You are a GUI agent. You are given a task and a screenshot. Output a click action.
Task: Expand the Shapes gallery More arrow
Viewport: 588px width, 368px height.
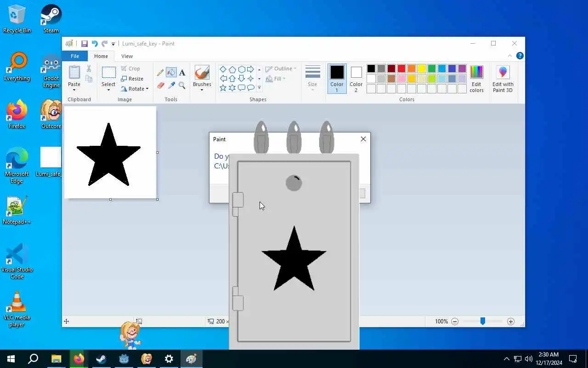pos(259,88)
